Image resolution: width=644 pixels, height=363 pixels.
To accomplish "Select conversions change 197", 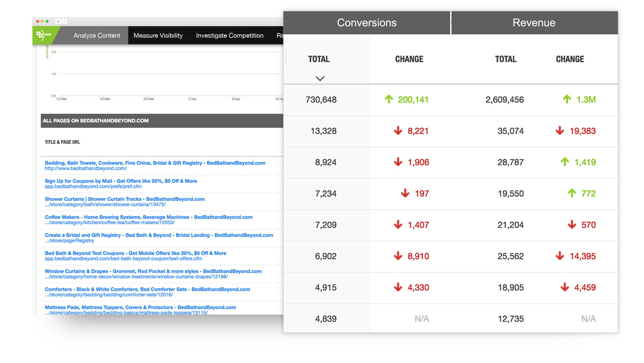I will (422, 193).
